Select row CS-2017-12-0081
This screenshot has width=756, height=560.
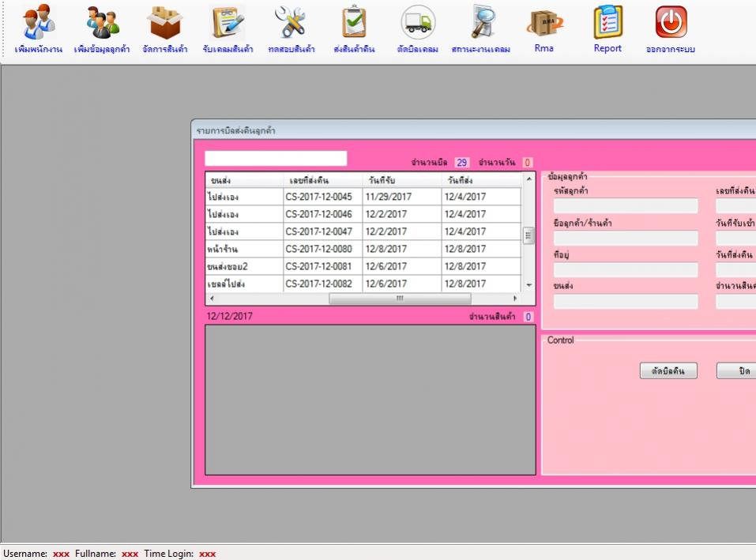363,266
